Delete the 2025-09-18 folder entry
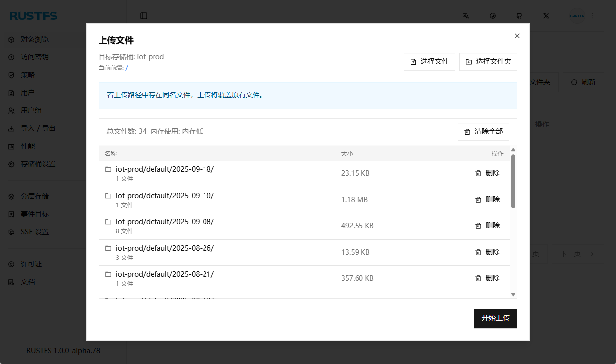616x364 pixels. click(487, 173)
